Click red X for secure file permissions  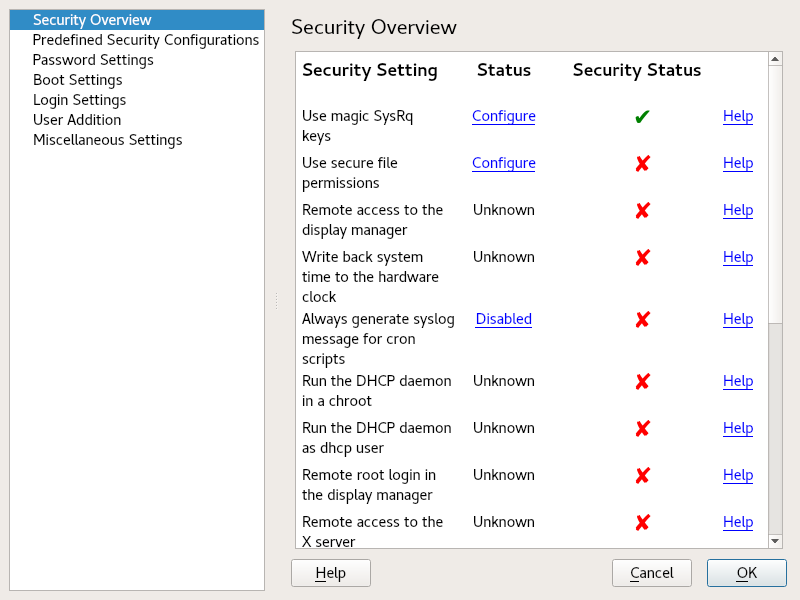pyautogui.click(x=642, y=164)
